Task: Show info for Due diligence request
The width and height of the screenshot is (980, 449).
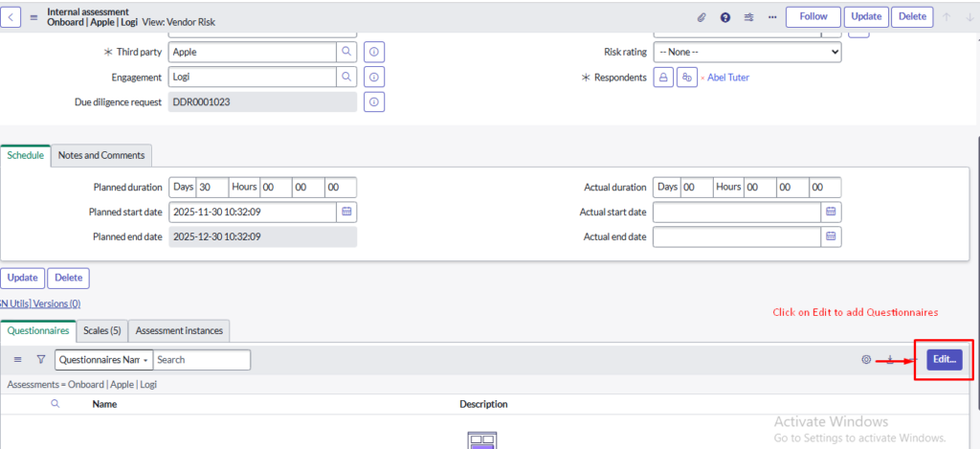Action: 374,101
